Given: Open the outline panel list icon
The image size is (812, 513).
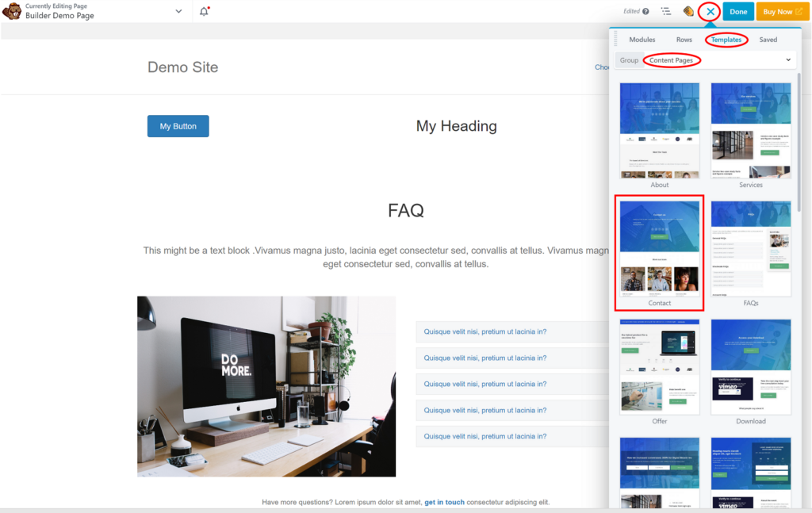Looking at the screenshot, I should [666, 11].
